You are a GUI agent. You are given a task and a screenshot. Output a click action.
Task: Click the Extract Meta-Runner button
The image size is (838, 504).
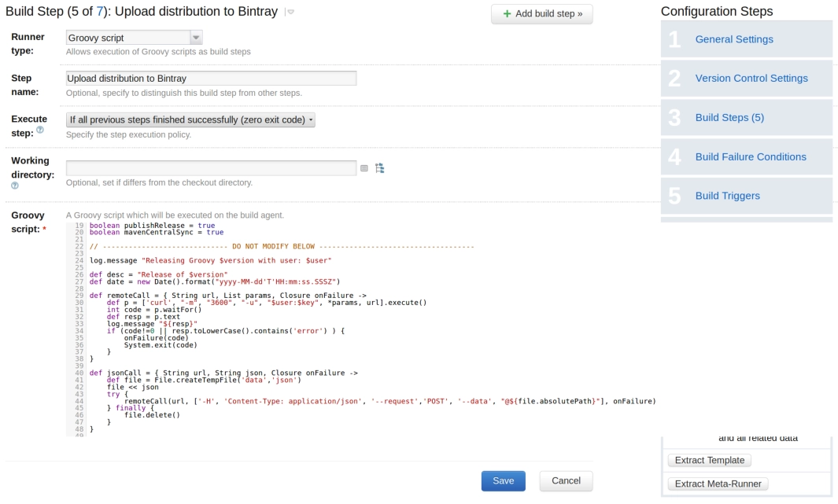[718, 484]
